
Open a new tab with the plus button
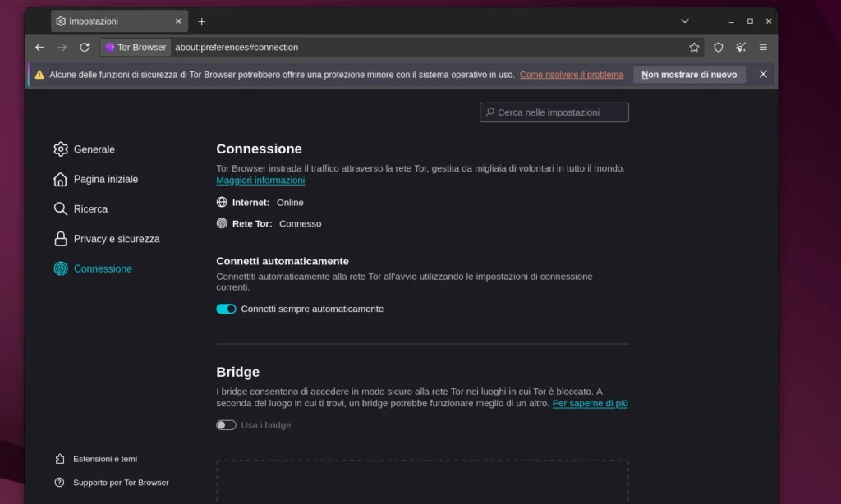[202, 21]
